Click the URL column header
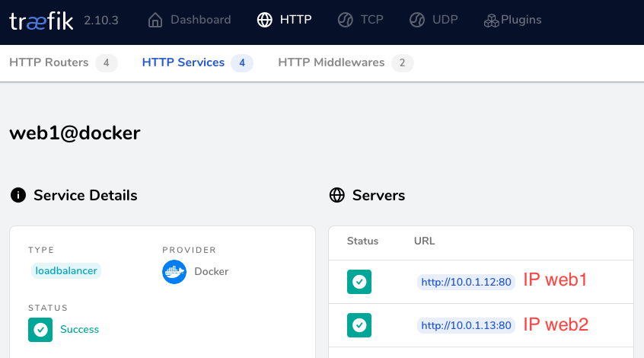Image resolution: width=644 pixels, height=358 pixels. [424, 241]
